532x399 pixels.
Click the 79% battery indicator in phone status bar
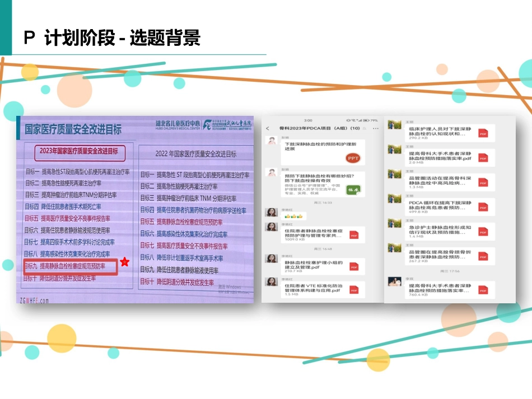(x=371, y=120)
